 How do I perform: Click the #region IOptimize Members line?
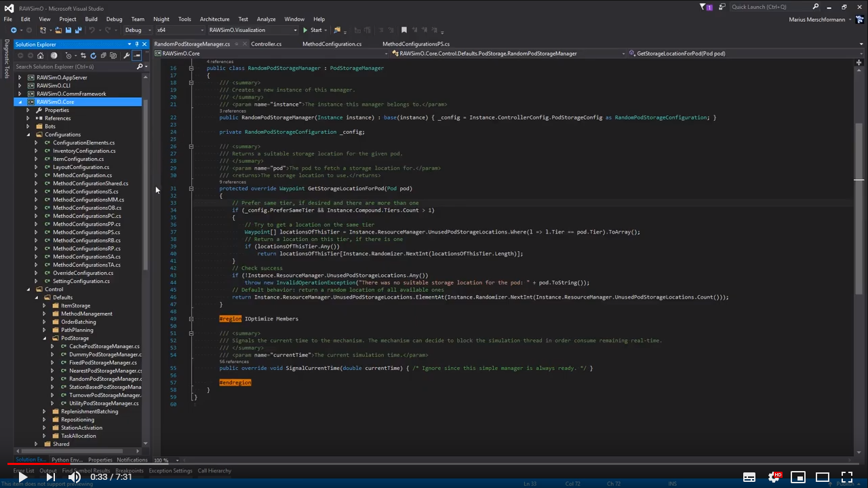point(258,318)
